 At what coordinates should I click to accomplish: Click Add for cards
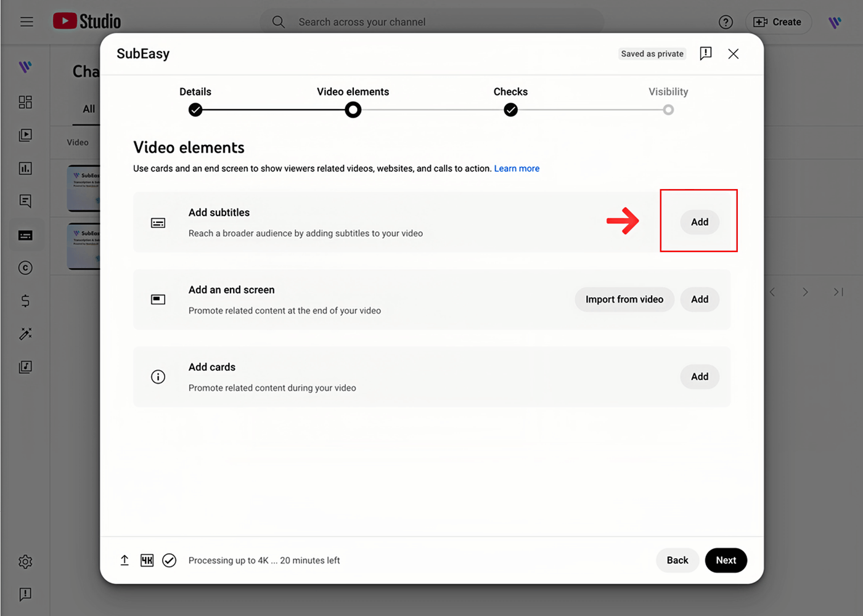pos(700,376)
